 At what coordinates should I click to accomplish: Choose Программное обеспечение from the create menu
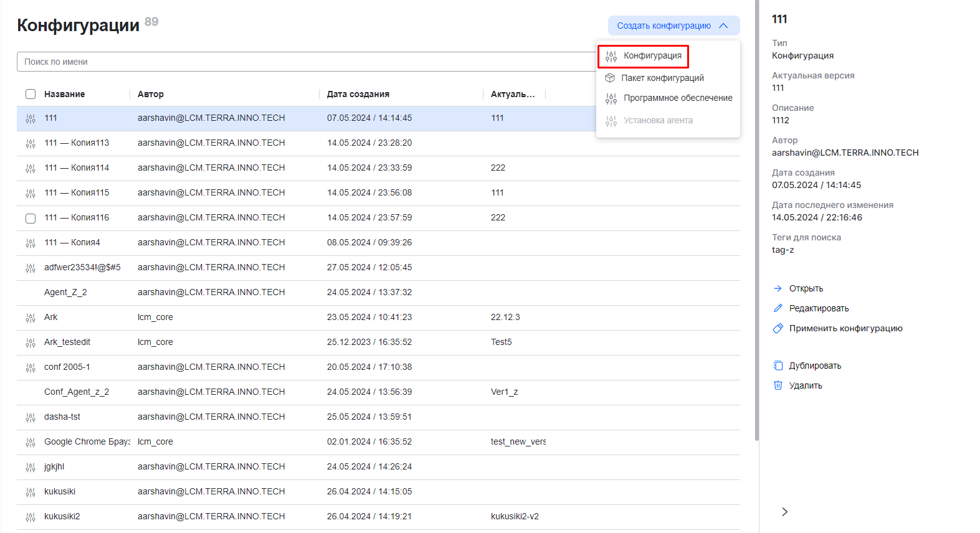(x=677, y=98)
